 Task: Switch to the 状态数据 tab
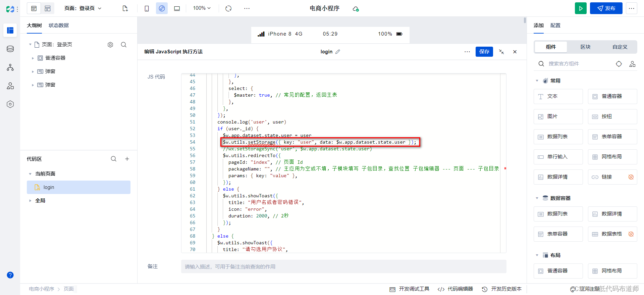click(x=59, y=26)
